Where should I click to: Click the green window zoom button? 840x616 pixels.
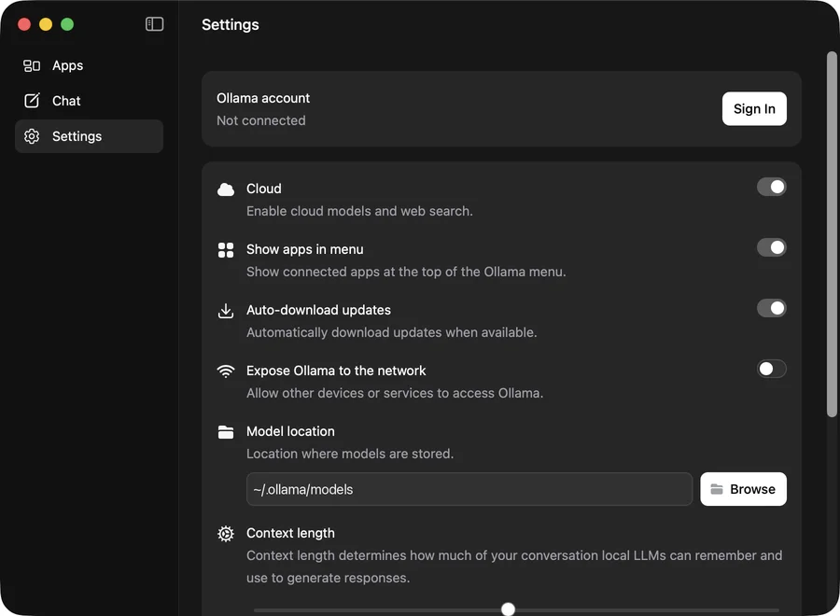pos(67,24)
